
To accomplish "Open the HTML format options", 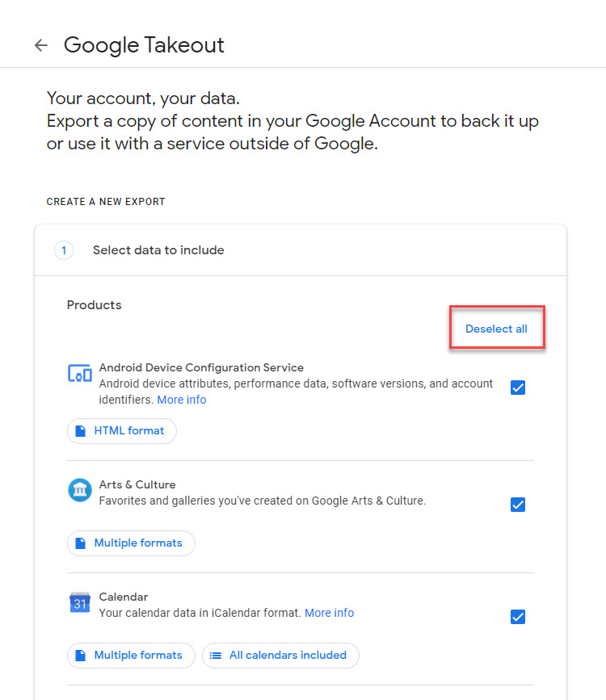I will tap(121, 430).
